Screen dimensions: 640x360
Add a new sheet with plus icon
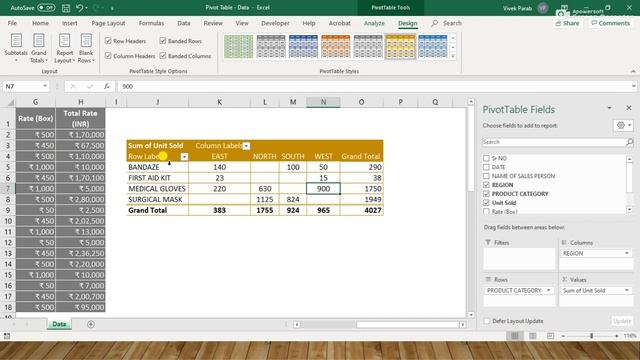click(91, 324)
